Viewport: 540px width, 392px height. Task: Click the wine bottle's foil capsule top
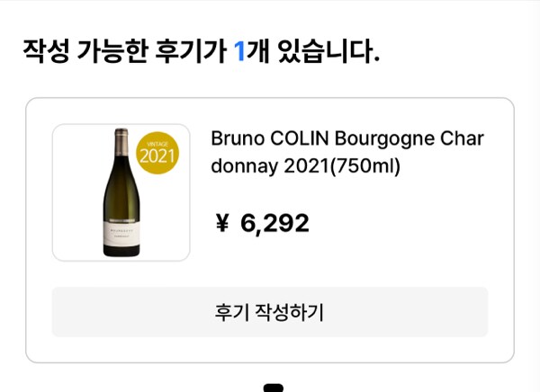121,142
